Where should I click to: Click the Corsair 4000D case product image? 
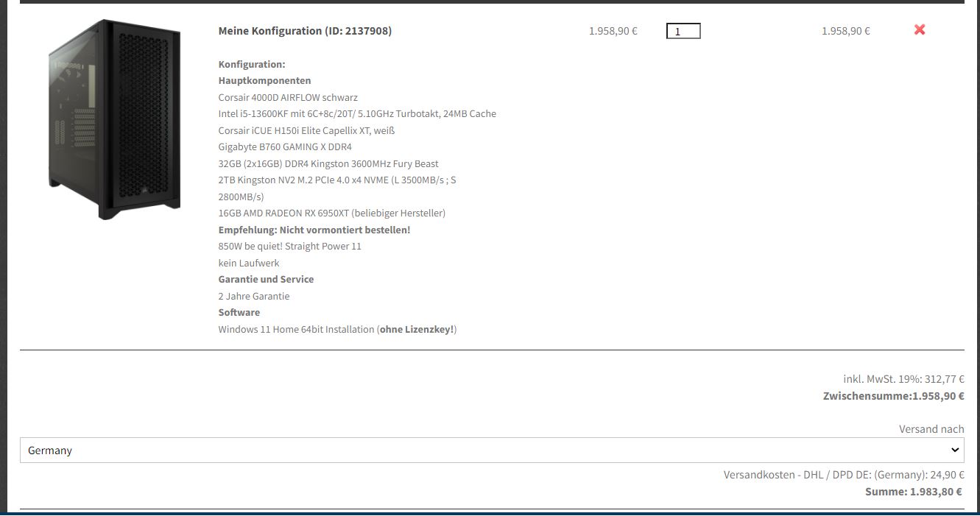(x=113, y=119)
